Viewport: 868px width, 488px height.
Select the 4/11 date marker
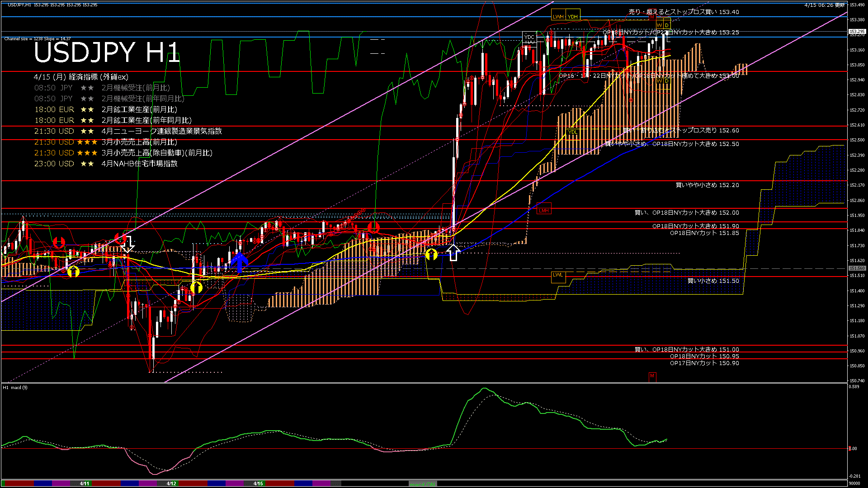pos(84,483)
